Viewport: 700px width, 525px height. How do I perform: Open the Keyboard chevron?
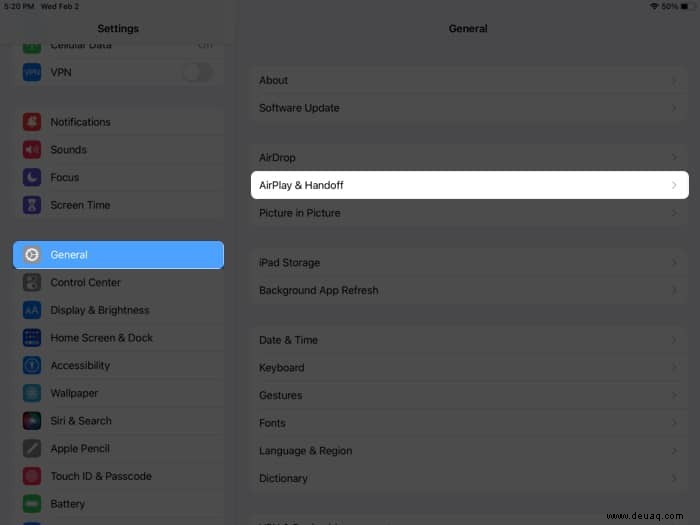pos(674,368)
